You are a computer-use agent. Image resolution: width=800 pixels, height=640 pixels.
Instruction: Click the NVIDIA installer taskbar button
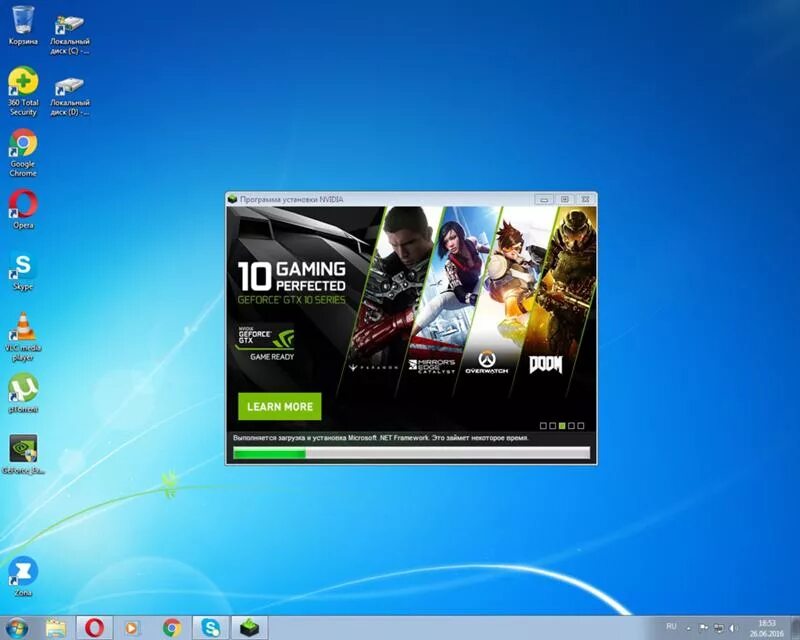tap(249, 628)
